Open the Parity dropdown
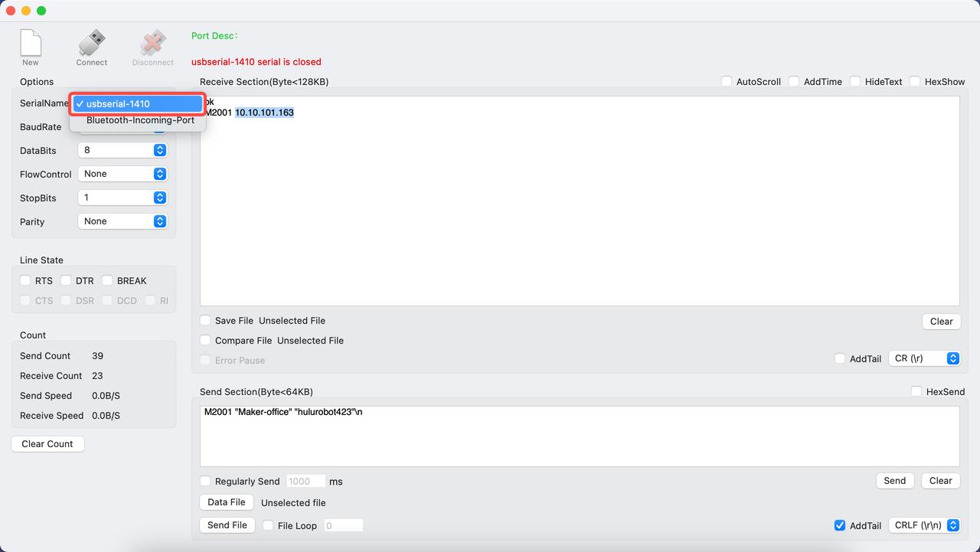980x552 pixels. pyautogui.click(x=122, y=221)
